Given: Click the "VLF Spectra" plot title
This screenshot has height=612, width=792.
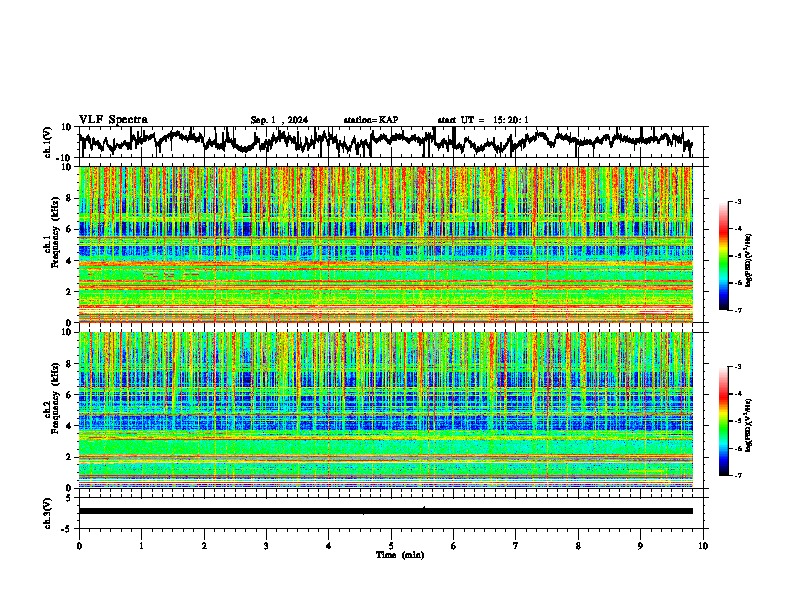Looking at the screenshot, I should click(x=113, y=120).
